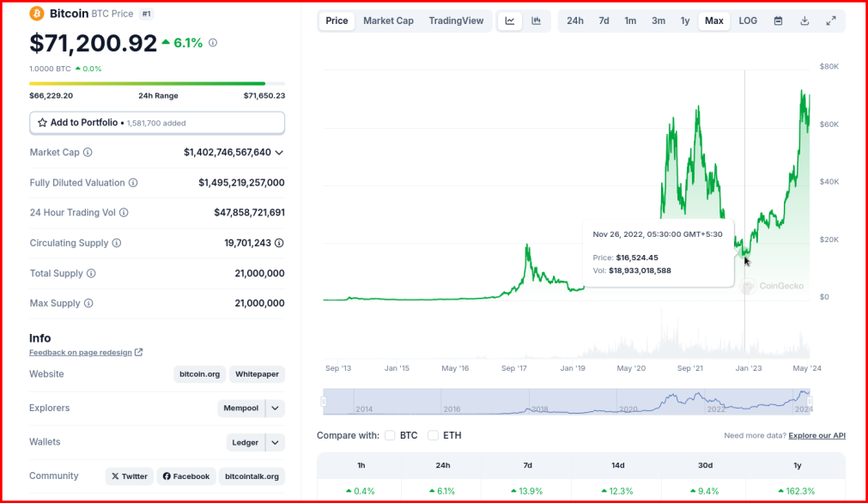Click info icon beside Circulating Supply value

pyautogui.click(x=280, y=243)
